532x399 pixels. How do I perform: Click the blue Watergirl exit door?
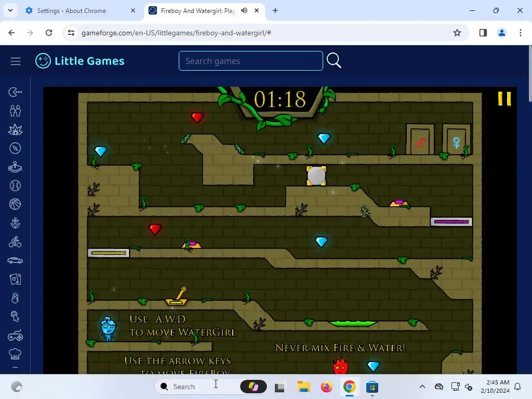[x=456, y=140]
